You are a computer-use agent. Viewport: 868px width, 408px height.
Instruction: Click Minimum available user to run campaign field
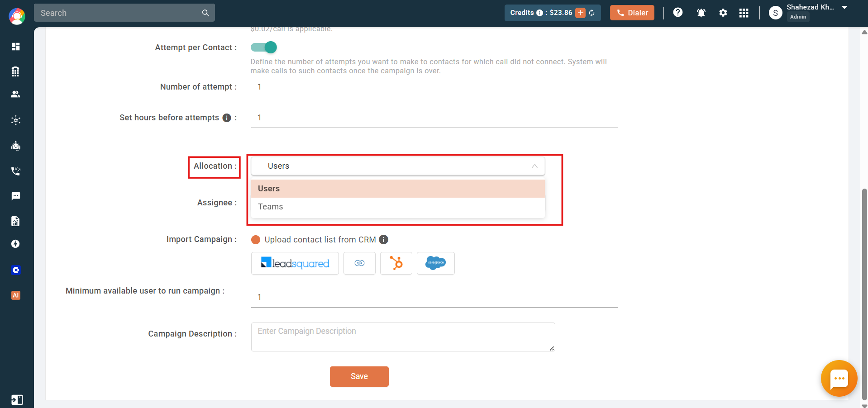(434, 297)
